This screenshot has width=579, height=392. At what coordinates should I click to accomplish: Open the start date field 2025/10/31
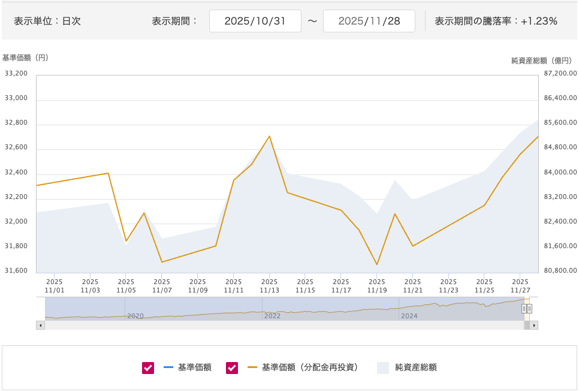coord(255,21)
